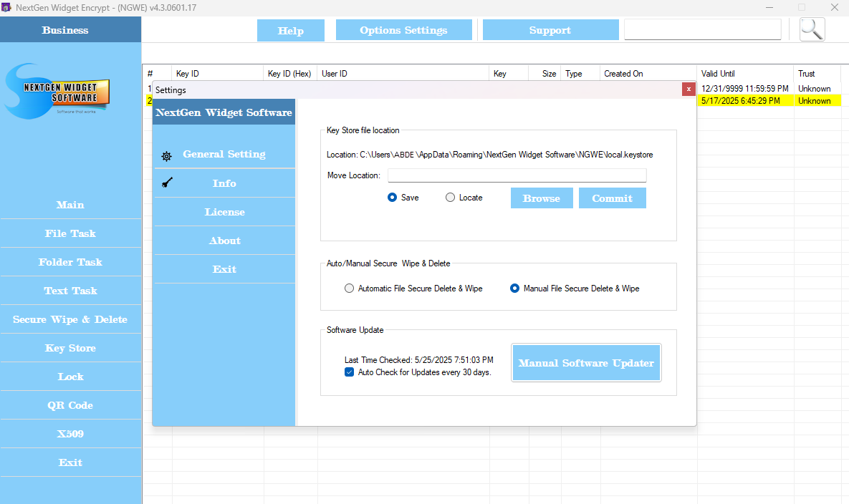Open the License settings tab
The height and width of the screenshot is (504, 849).
click(224, 212)
